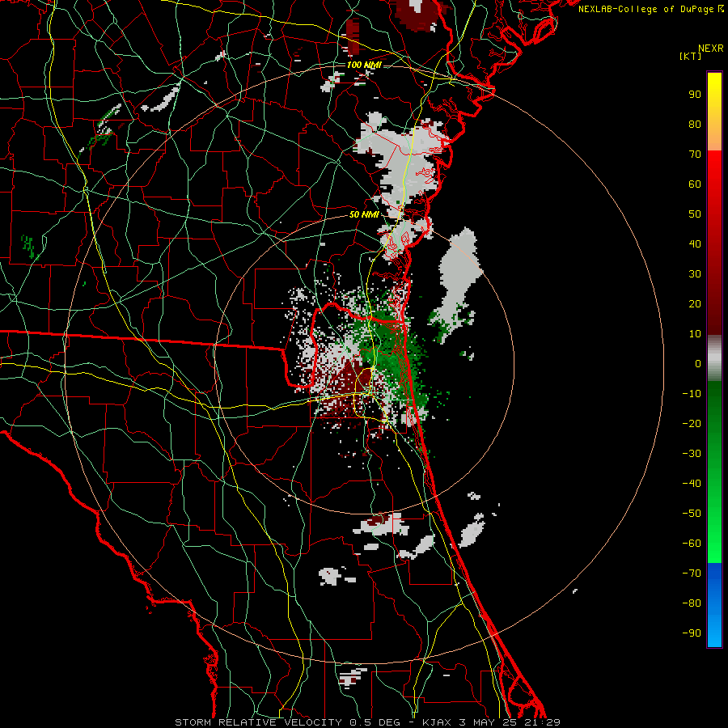The width and height of the screenshot is (728, 728).
Task: Click the -10 value on the velocity scale
Action: coord(692,394)
